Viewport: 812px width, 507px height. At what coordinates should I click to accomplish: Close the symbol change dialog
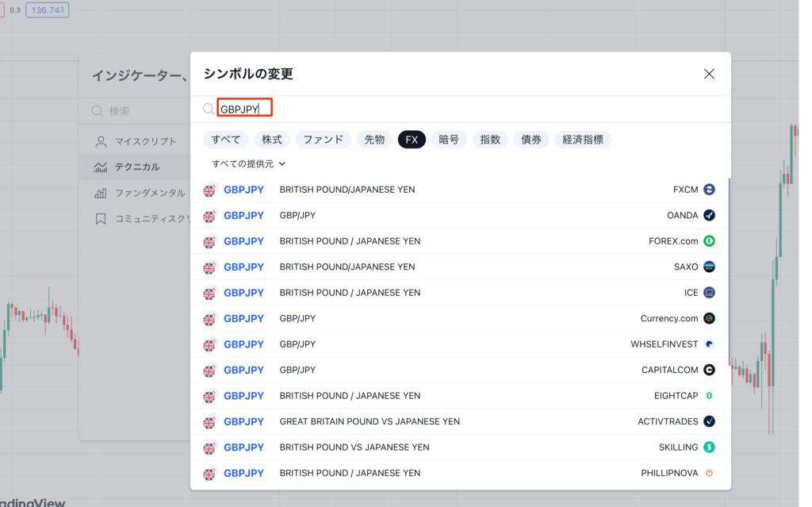pyautogui.click(x=709, y=74)
